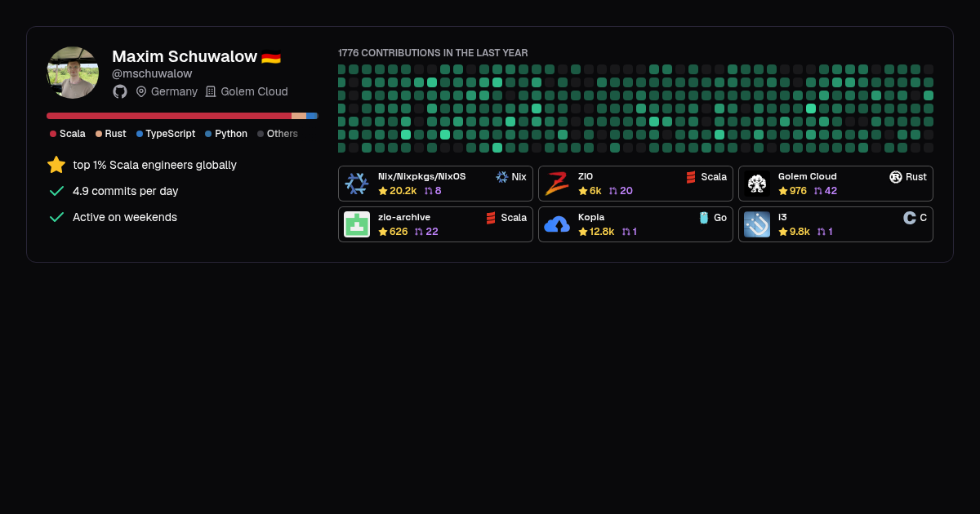Click the green zio-archive repository logo
Screen dimensions: 980x514
(357, 224)
